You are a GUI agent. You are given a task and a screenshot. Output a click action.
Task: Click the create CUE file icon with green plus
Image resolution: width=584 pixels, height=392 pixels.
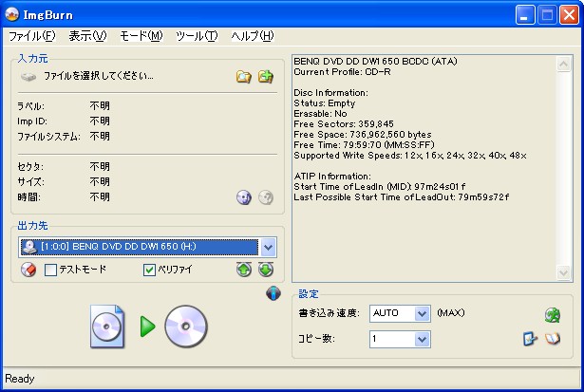(266, 77)
